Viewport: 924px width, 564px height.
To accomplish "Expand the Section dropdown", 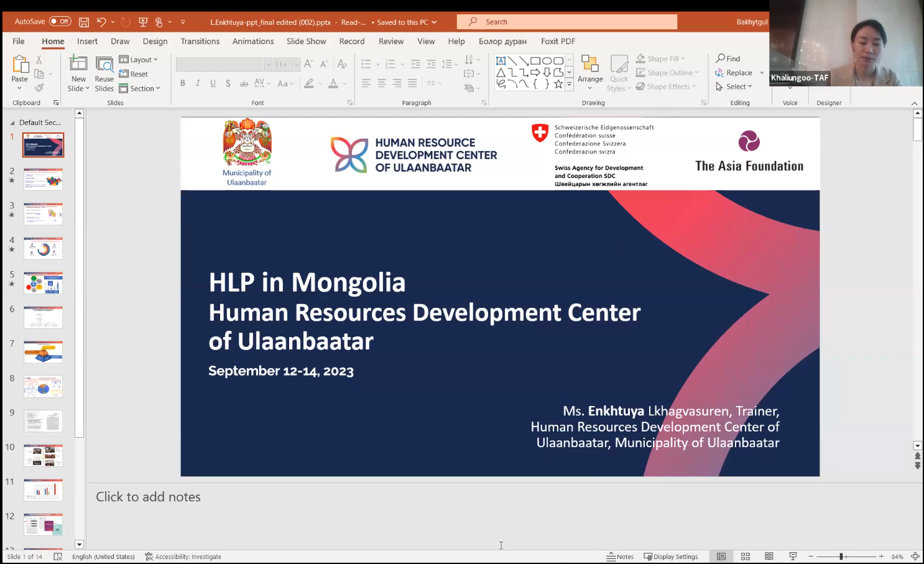I will [140, 88].
